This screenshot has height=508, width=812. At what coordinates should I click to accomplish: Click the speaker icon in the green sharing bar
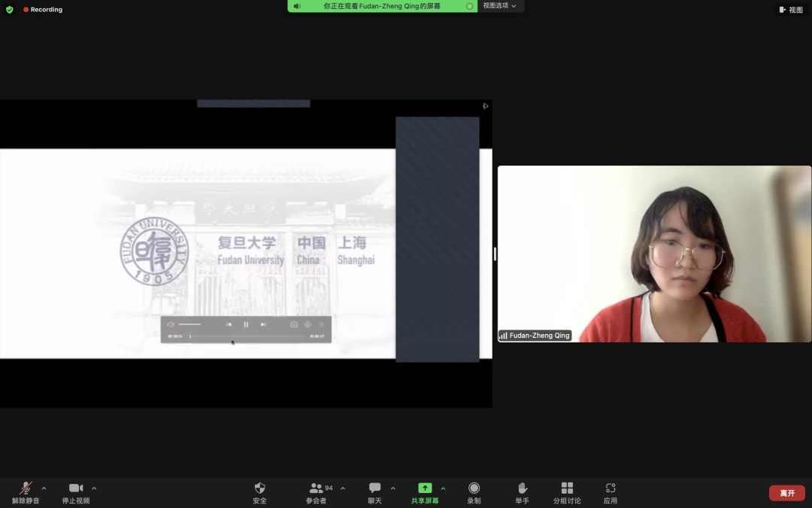(x=297, y=6)
